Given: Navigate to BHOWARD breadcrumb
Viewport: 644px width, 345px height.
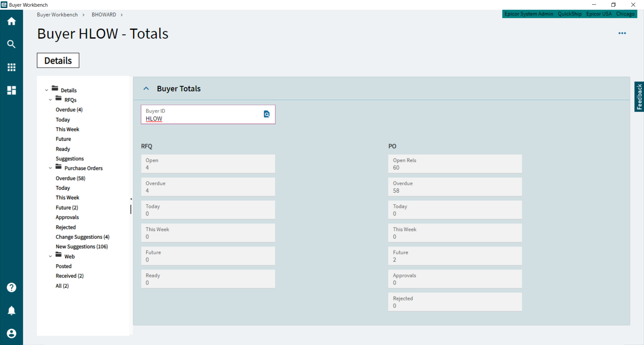Looking at the screenshot, I should (104, 15).
